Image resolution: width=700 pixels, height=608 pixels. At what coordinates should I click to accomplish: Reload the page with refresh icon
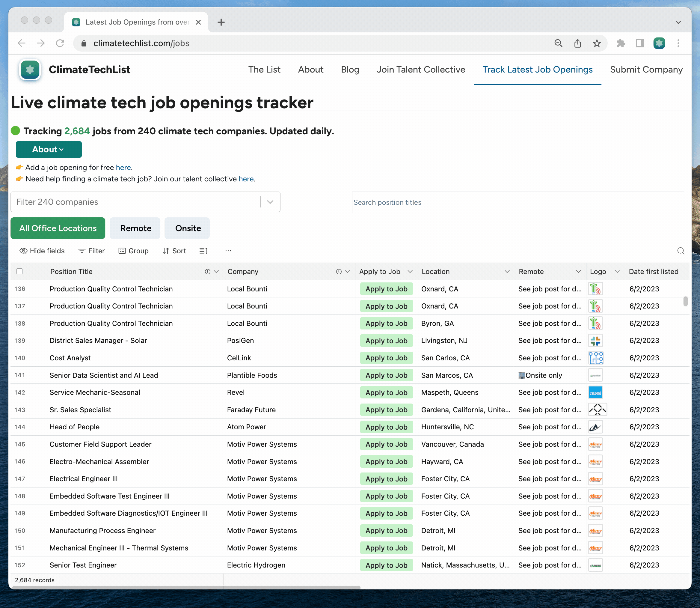(x=60, y=43)
